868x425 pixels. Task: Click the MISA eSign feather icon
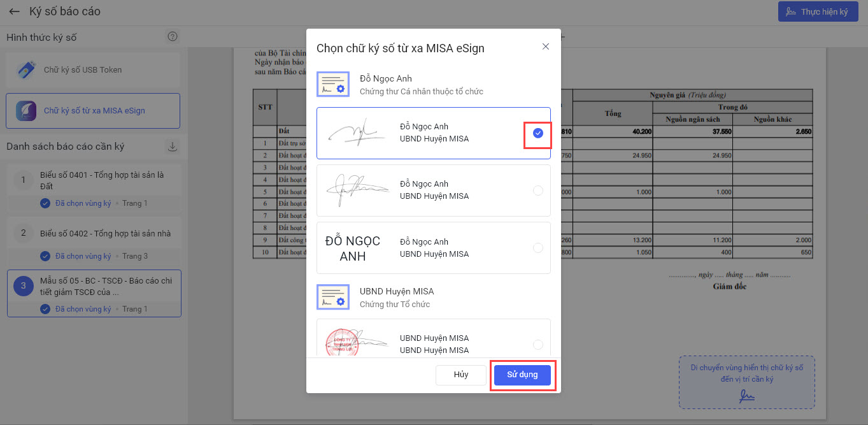[x=26, y=111]
